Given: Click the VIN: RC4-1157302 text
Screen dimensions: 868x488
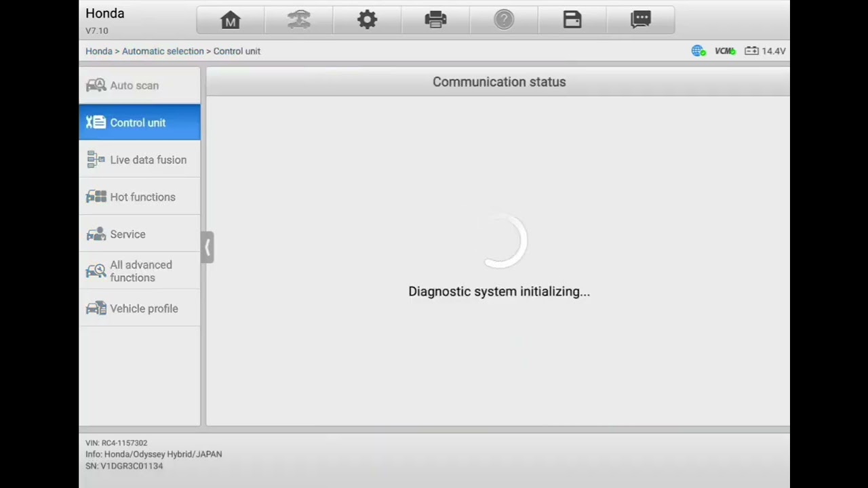Looking at the screenshot, I should click(116, 443).
